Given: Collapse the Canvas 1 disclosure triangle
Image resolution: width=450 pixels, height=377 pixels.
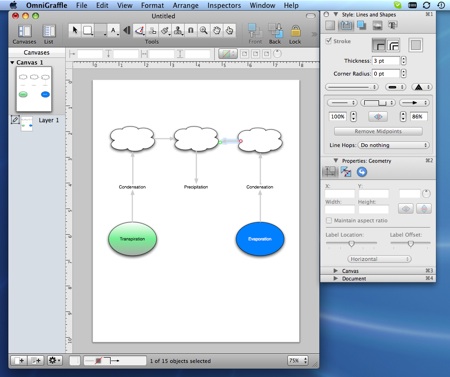Looking at the screenshot, I should (x=12, y=62).
